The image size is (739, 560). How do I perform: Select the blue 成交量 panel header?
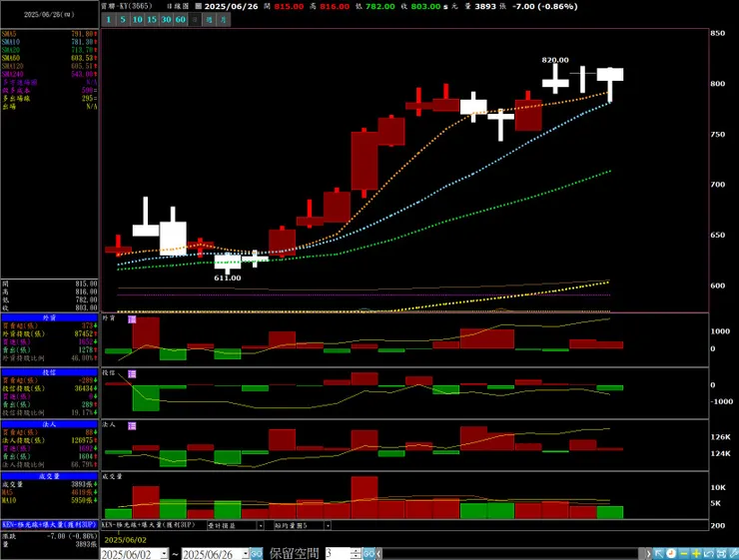pyautogui.click(x=50, y=476)
